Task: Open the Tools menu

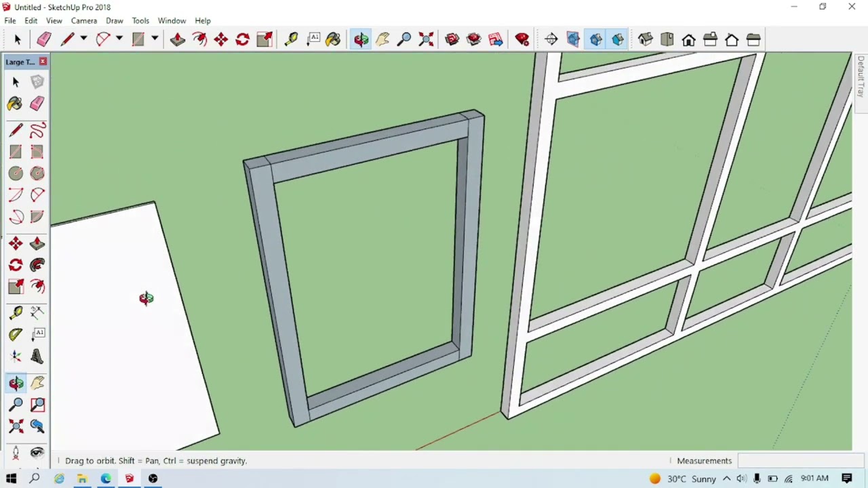Action: click(x=140, y=21)
